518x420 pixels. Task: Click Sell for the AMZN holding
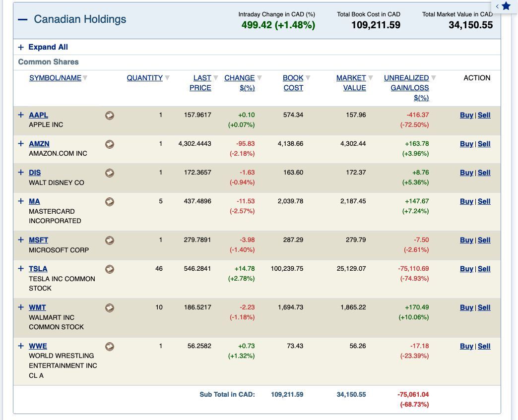(x=484, y=144)
